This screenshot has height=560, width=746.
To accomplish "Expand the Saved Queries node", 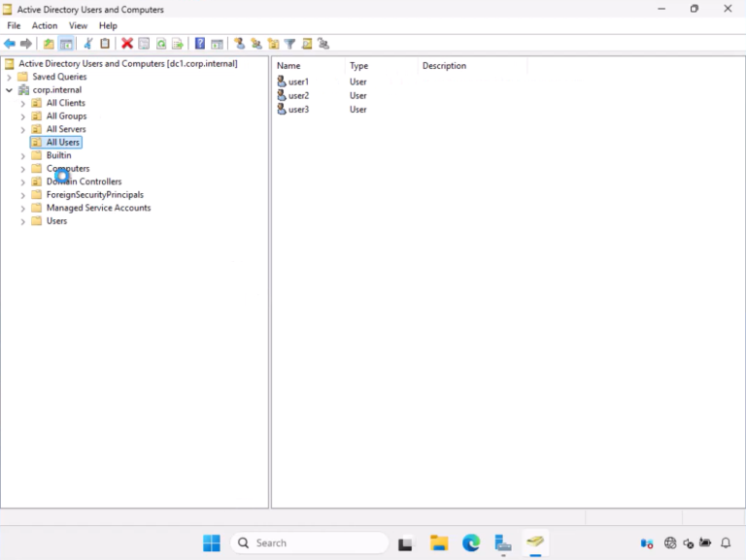I will click(x=9, y=77).
